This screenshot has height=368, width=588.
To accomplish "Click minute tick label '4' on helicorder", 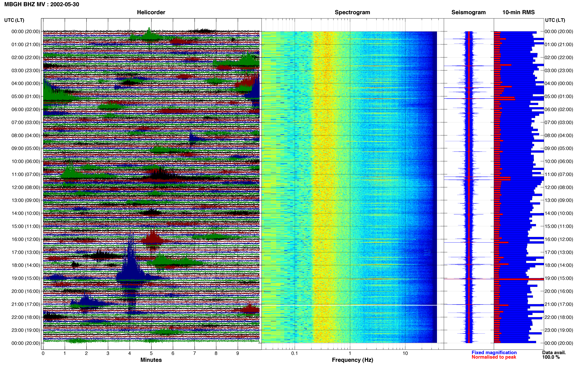I will point(130,353).
